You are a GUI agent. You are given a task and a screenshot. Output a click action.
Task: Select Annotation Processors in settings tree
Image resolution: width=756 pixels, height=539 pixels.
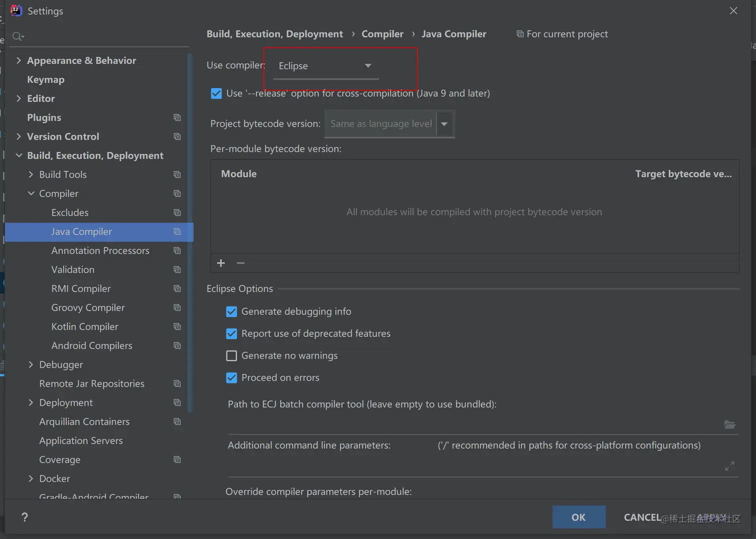(100, 250)
